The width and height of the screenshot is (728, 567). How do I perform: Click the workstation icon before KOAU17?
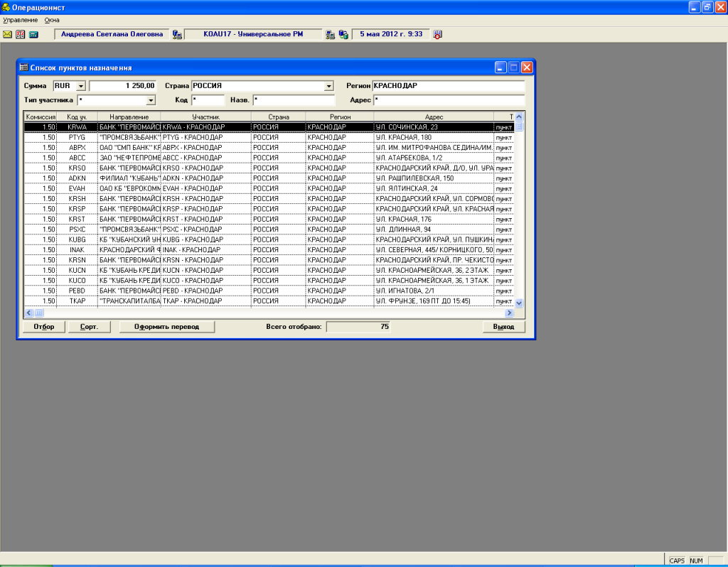(x=177, y=34)
